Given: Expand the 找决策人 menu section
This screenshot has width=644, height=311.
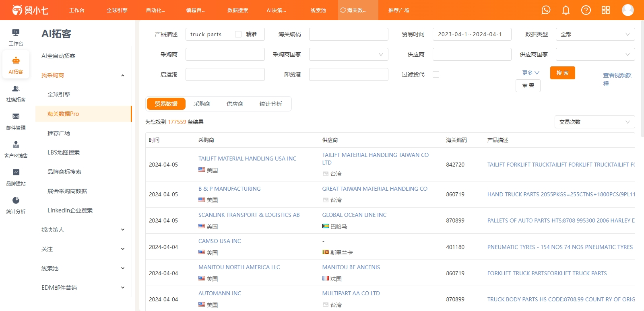Looking at the screenshot, I should pos(83,230).
